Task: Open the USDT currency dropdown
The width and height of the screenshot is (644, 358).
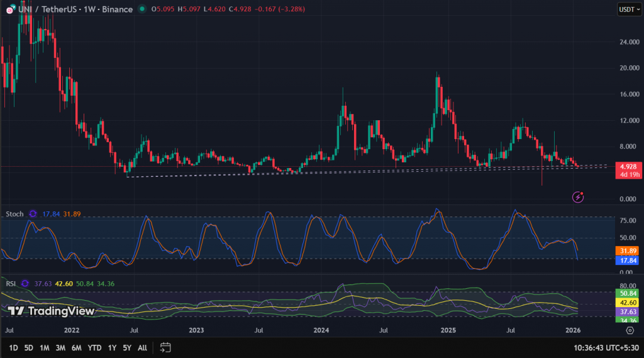Action: (629, 9)
